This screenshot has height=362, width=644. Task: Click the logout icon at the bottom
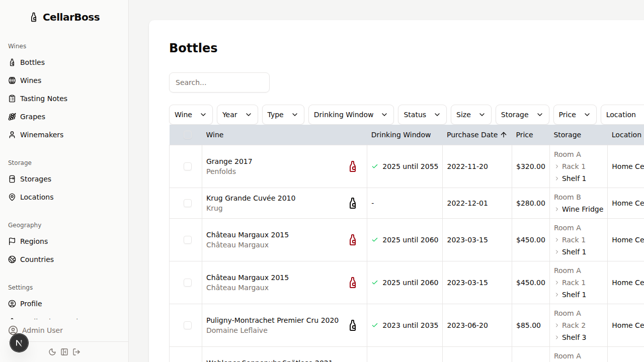76,352
